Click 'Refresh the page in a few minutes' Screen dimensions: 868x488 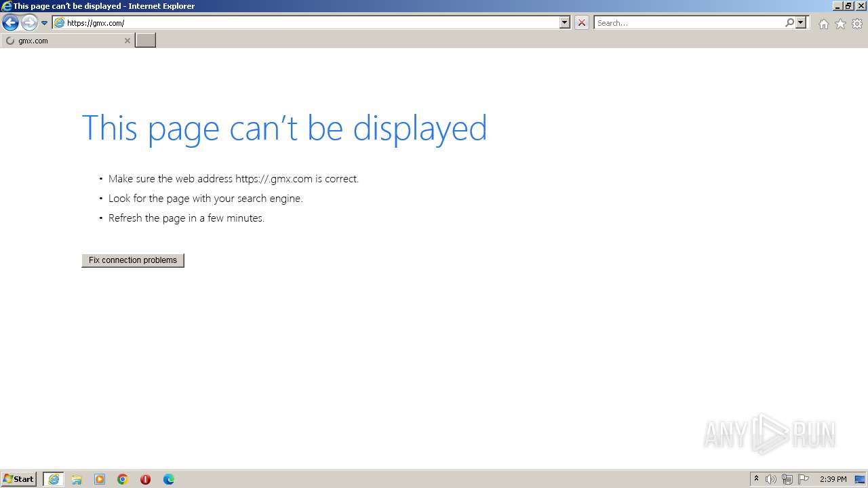tap(186, 218)
